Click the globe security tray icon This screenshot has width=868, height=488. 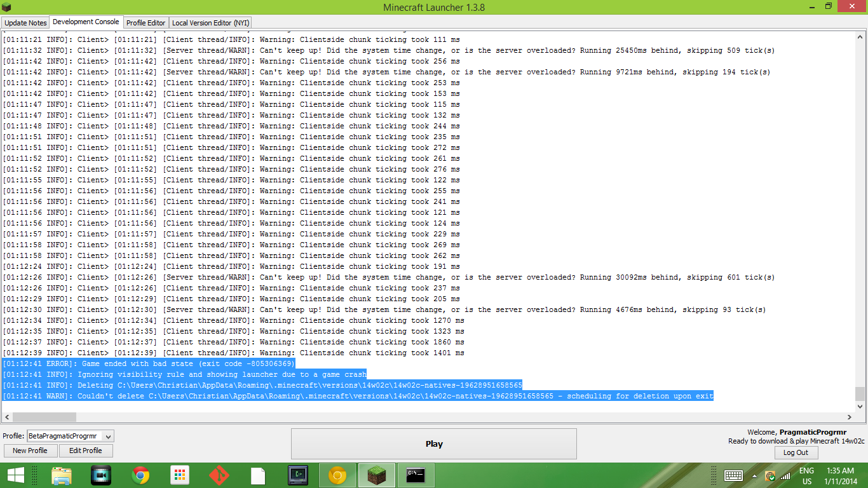[x=770, y=475]
